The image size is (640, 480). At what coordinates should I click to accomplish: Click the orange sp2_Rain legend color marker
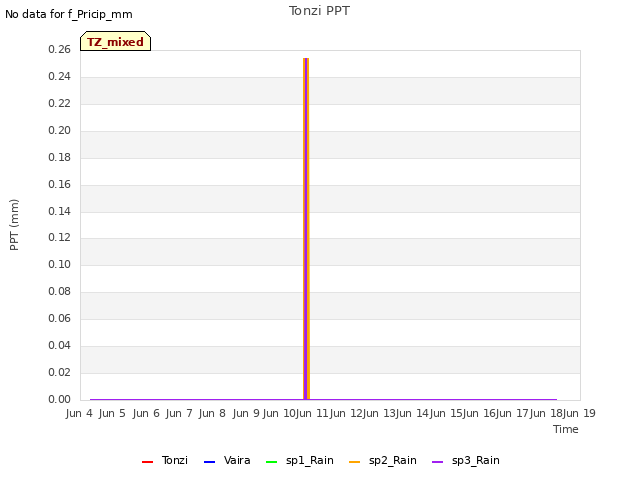coord(355,462)
